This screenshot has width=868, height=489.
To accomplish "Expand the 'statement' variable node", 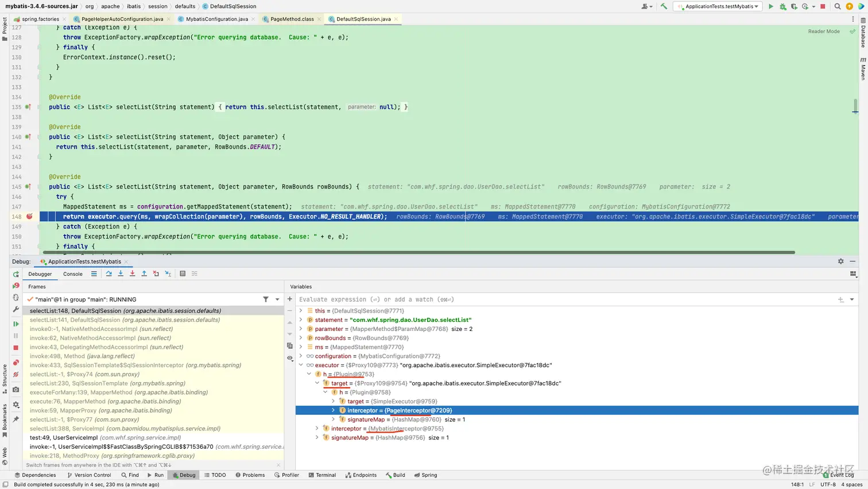I will click(301, 320).
